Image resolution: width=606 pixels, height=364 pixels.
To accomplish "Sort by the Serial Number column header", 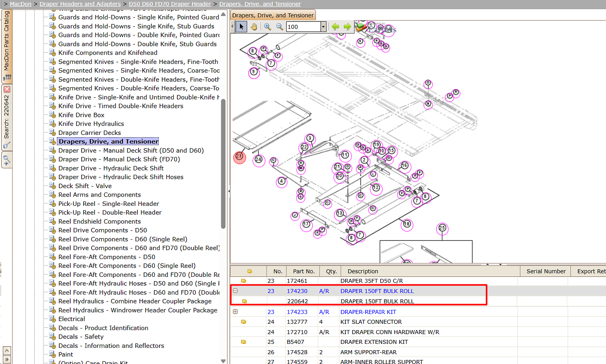I will click(546, 271).
